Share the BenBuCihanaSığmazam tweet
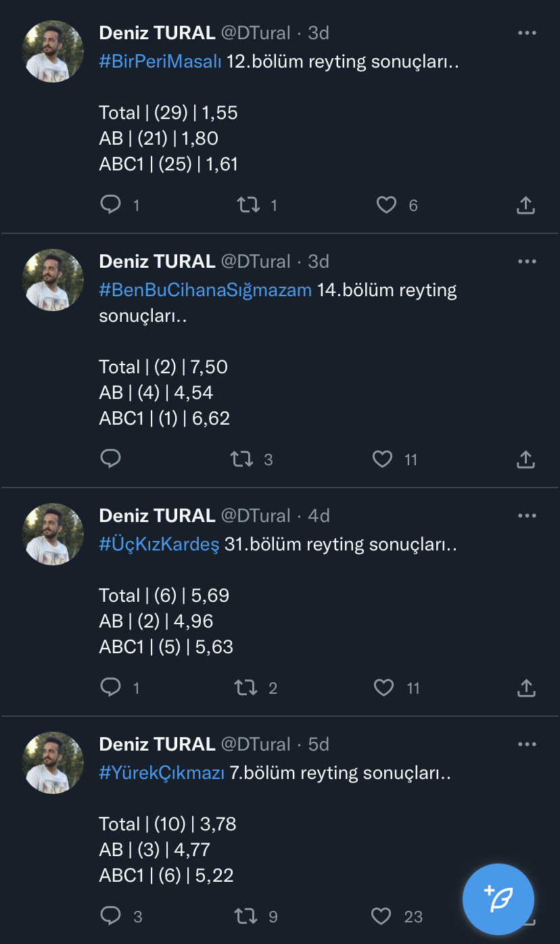The height and width of the screenshot is (944, 560). [x=526, y=460]
